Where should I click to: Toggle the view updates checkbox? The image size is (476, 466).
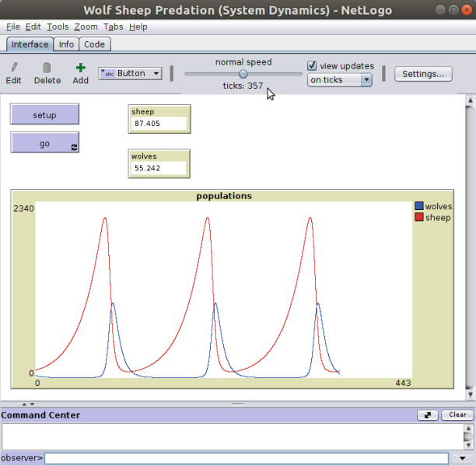[x=312, y=65]
